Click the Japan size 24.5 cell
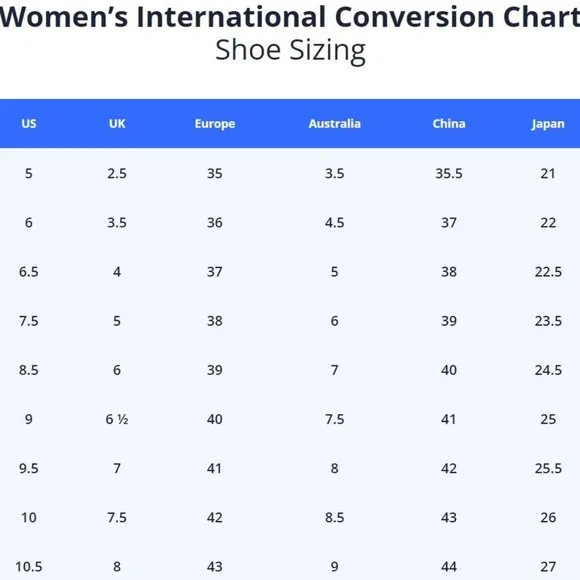The height and width of the screenshot is (580, 580). tap(548, 370)
